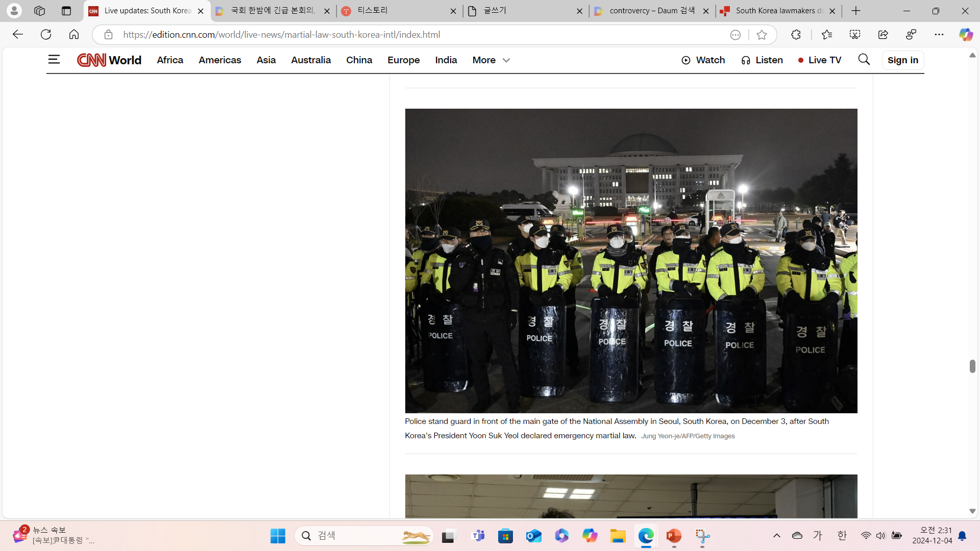Add page to favorites star icon

click(762, 35)
